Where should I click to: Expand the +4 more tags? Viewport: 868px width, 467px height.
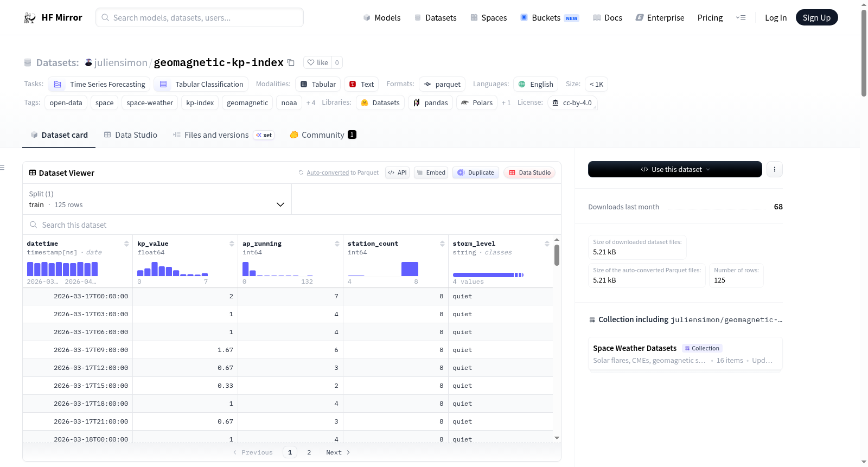coord(310,103)
